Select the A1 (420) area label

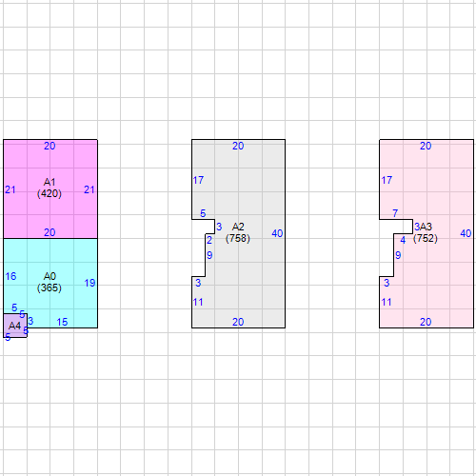tap(50, 188)
